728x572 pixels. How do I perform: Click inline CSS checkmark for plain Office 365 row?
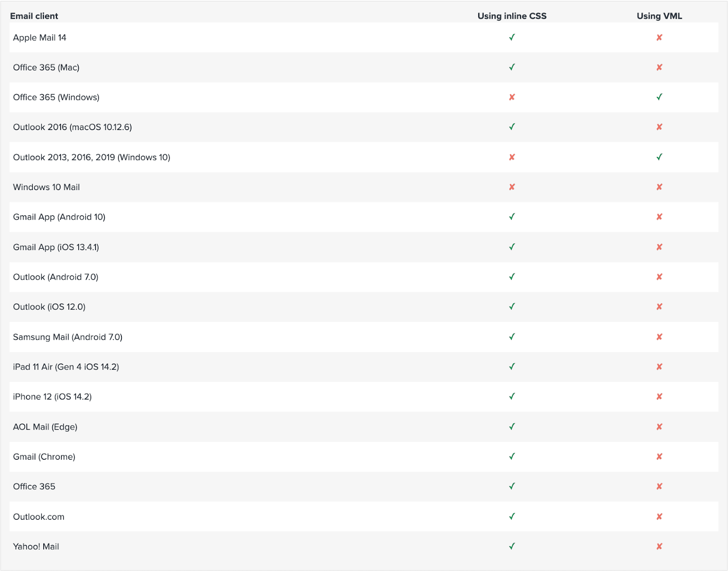(512, 487)
